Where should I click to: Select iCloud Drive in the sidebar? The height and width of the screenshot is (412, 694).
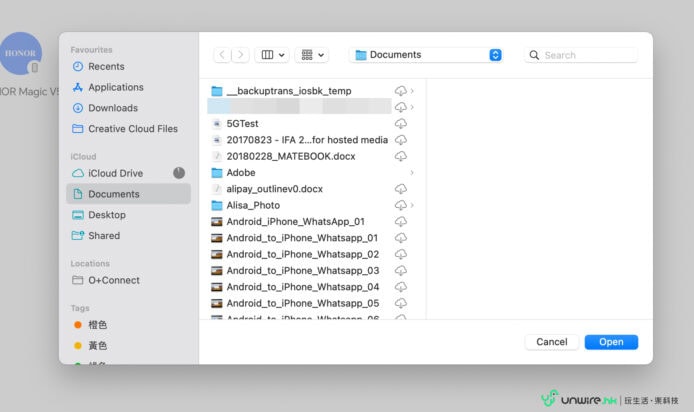(x=115, y=173)
